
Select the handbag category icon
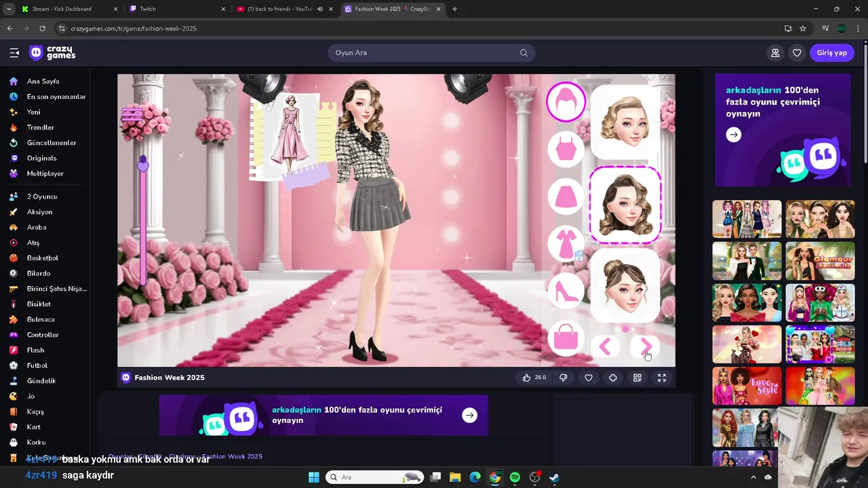coord(566,337)
